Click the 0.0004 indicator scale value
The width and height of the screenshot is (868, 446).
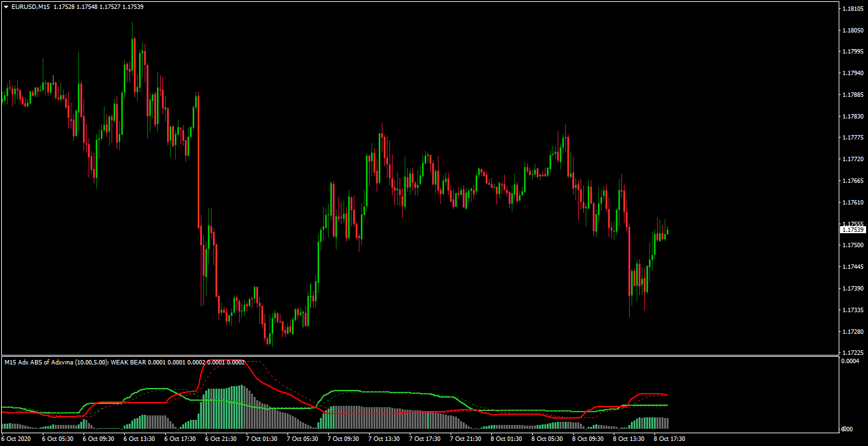tap(850, 361)
